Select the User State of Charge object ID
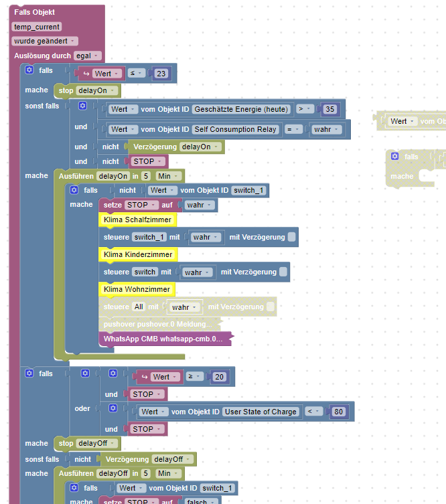446x504 pixels. coord(261,412)
